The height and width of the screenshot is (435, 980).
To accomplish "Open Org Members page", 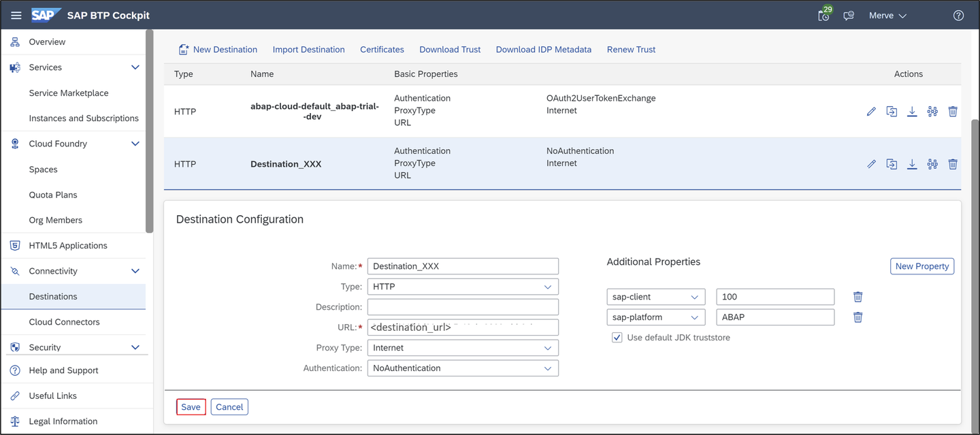I will click(x=56, y=221).
